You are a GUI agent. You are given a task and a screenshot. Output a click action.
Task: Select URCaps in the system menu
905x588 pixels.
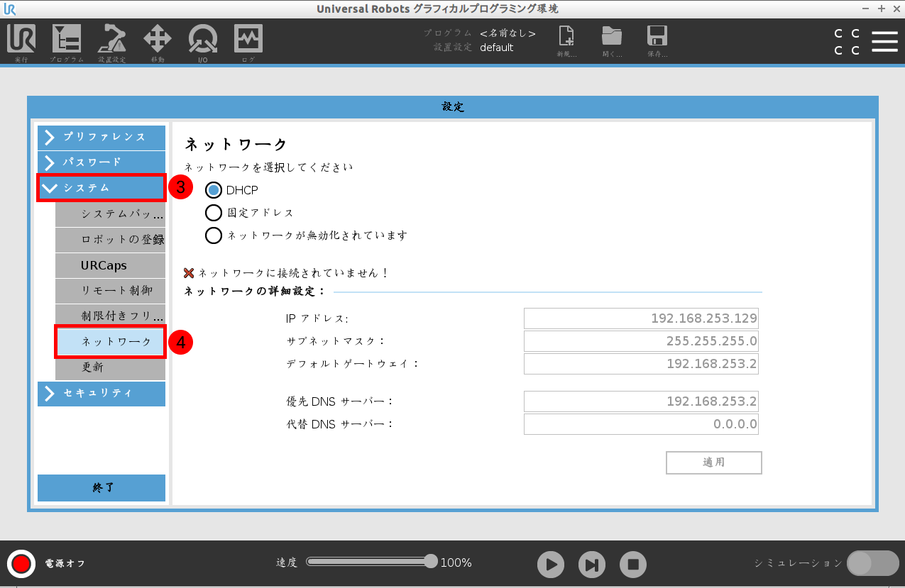(x=110, y=265)
